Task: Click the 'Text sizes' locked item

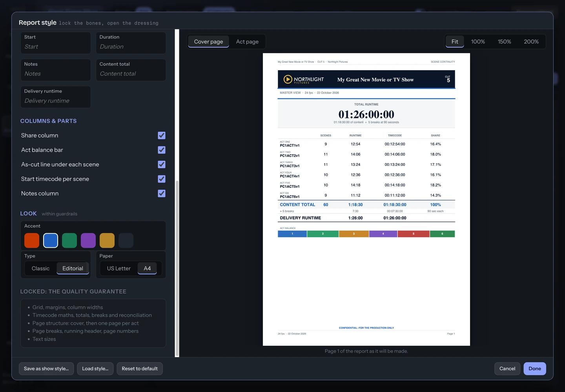Action: 44,339
